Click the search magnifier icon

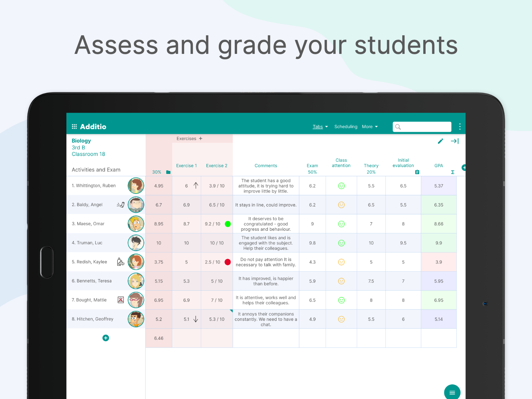(x=398, y=127)
